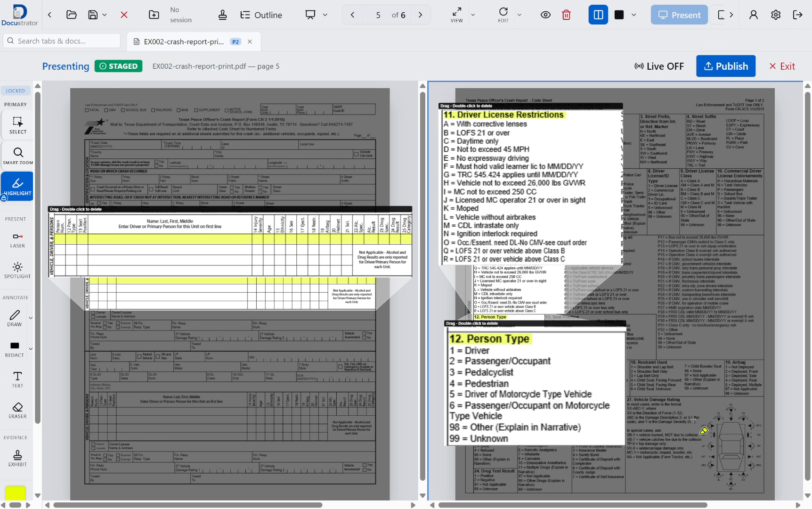Expand the VIEW options chevron

pos(473,15)
